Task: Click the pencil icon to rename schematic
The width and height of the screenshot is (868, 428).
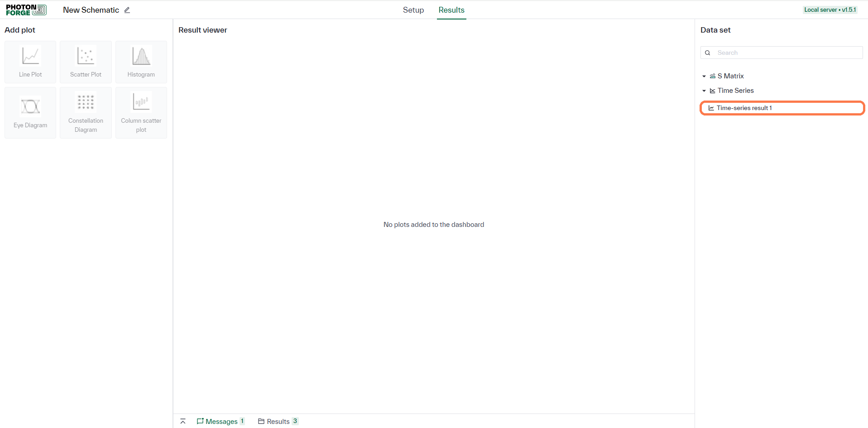Action: (x=127, y=10)
